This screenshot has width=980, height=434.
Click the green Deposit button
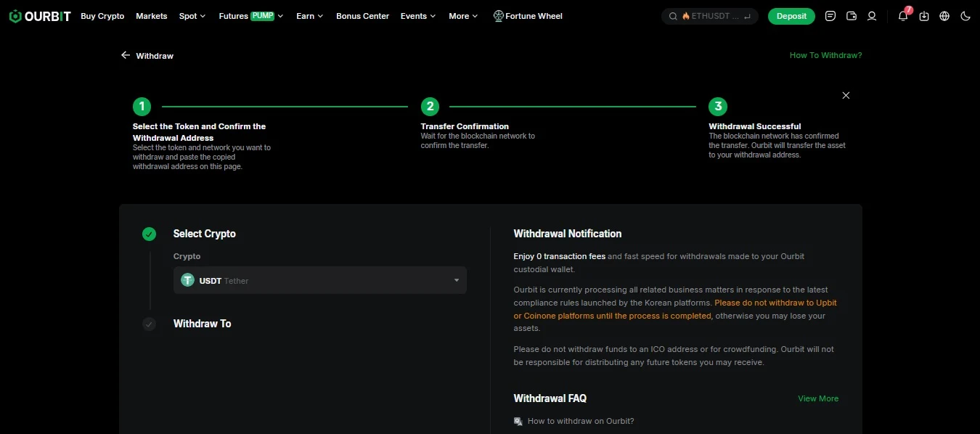tap(791, 16)
